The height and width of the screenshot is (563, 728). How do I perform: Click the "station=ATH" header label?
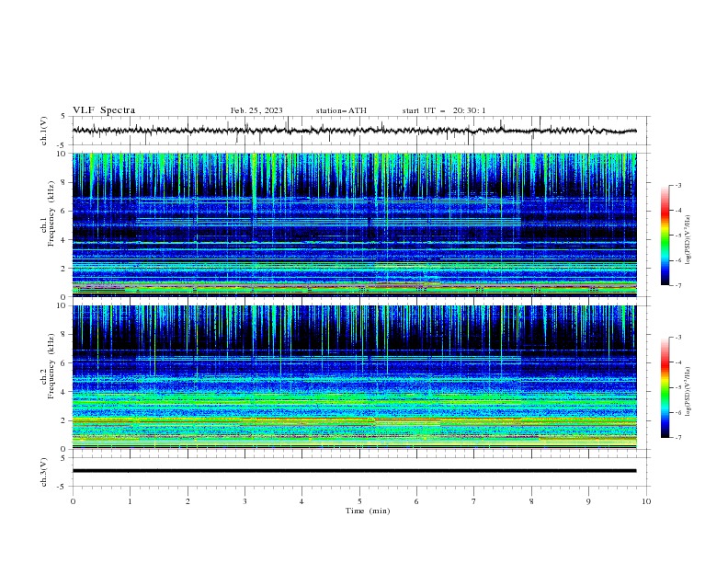341,110
